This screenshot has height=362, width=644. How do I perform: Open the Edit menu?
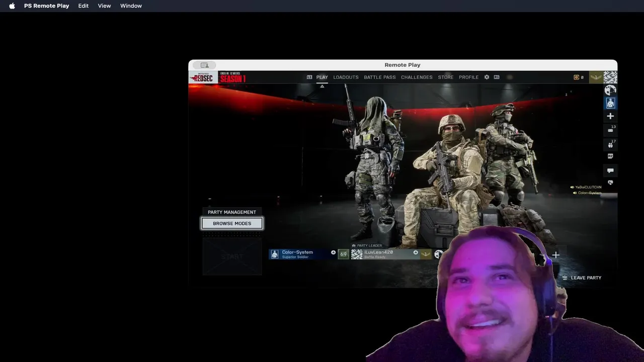[x=83, y=6]
